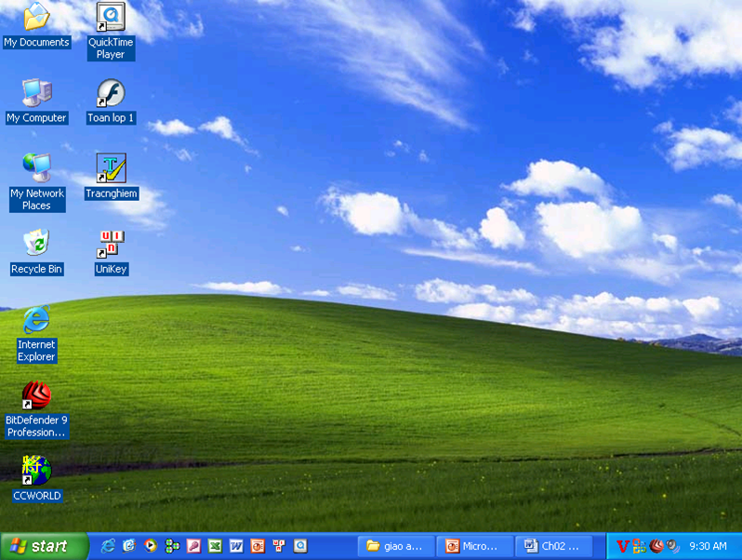Viewport: 742px width, 560px height.
Task: Launch Windows Media Player from Quick Launch
Action: (x=151, y=546)
